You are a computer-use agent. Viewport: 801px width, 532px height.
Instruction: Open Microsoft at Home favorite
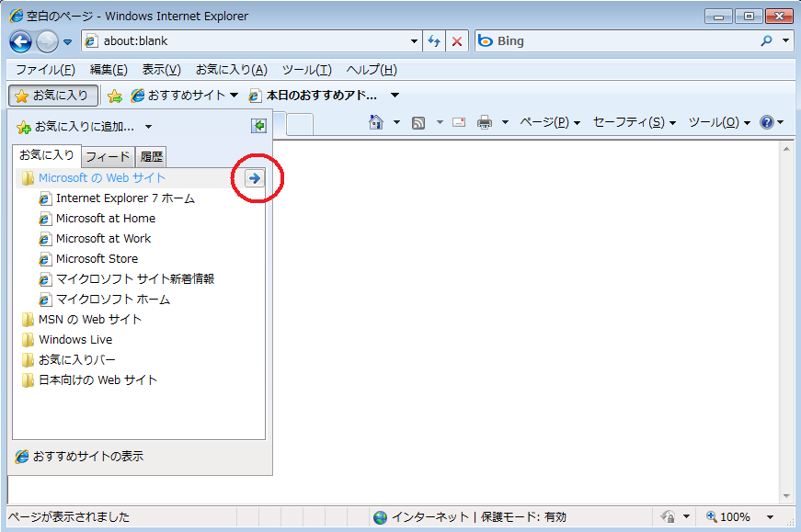tap(97, 219)
